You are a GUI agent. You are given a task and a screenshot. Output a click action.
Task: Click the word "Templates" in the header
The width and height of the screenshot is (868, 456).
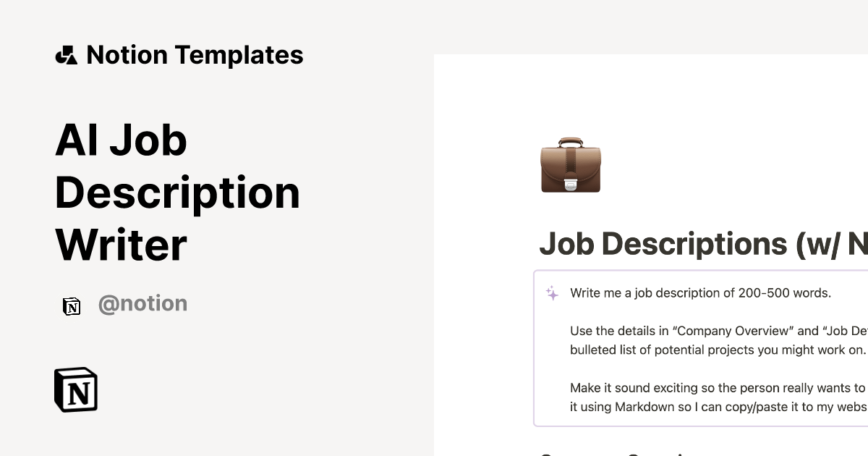(239, 55)
